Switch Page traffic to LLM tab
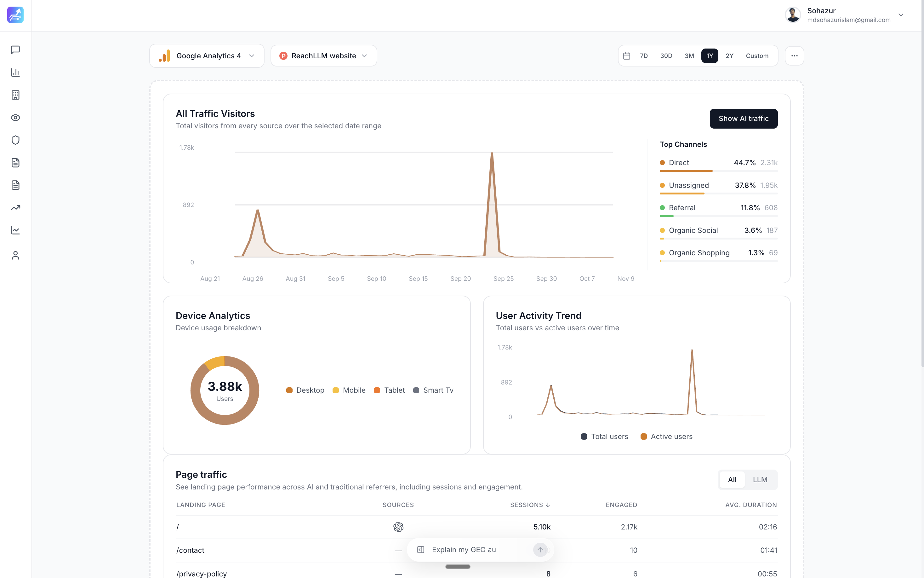924x578 pixels. [760, 479]
